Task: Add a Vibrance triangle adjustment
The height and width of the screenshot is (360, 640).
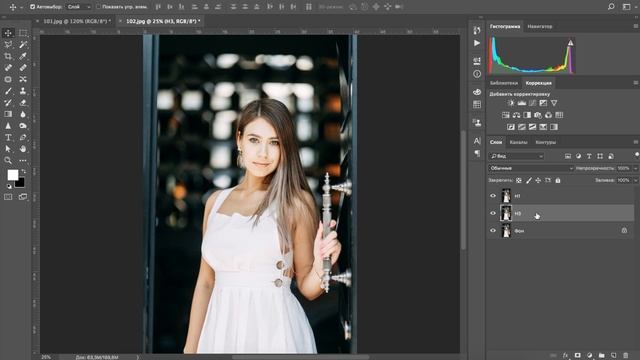Action: pos(554,103)
